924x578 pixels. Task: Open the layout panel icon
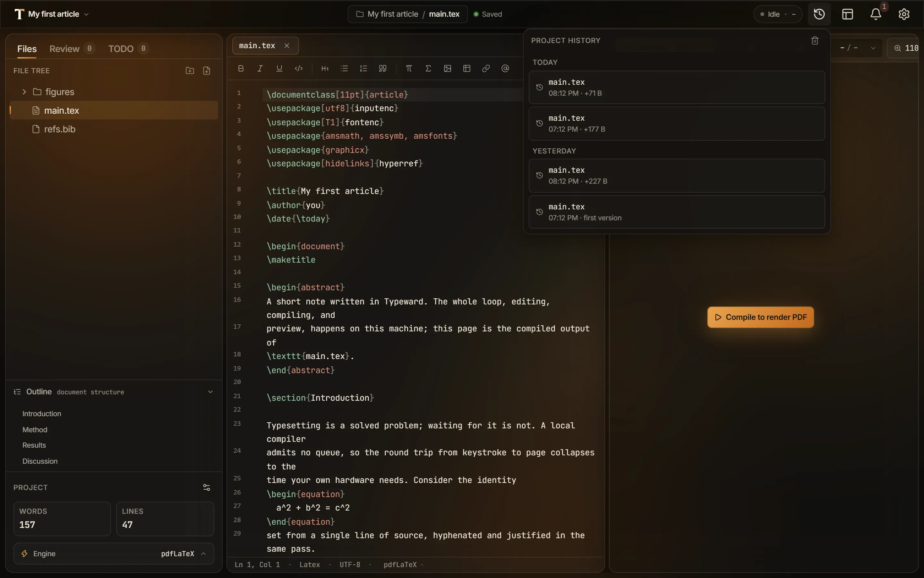pos(847,14)
